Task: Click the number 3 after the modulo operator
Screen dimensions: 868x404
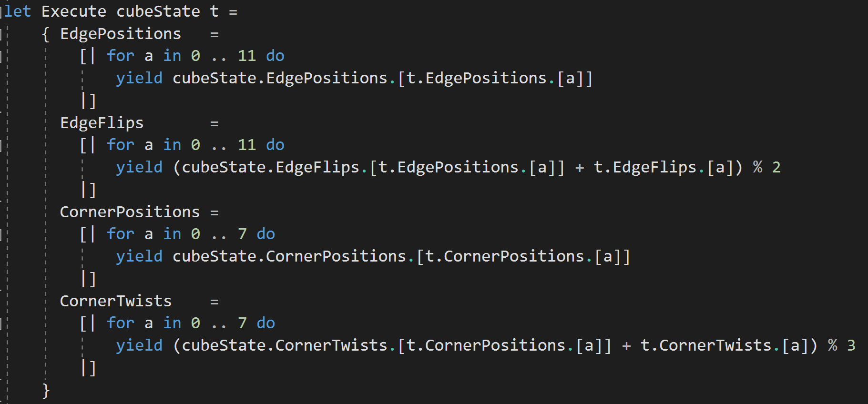Action: coord(851,345)
